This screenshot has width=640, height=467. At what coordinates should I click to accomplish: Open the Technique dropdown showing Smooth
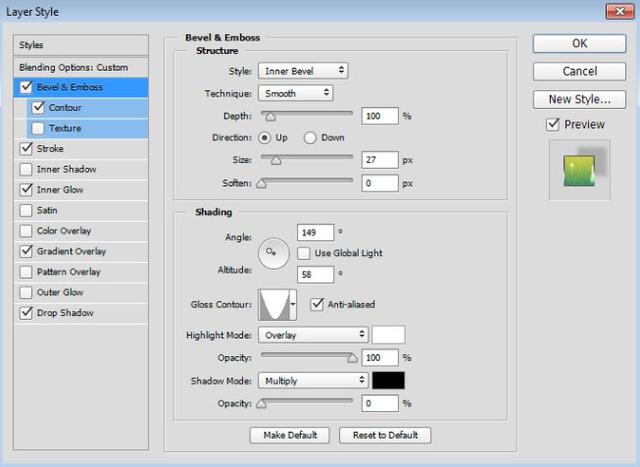pyautogui.click(x=295, y=93)
